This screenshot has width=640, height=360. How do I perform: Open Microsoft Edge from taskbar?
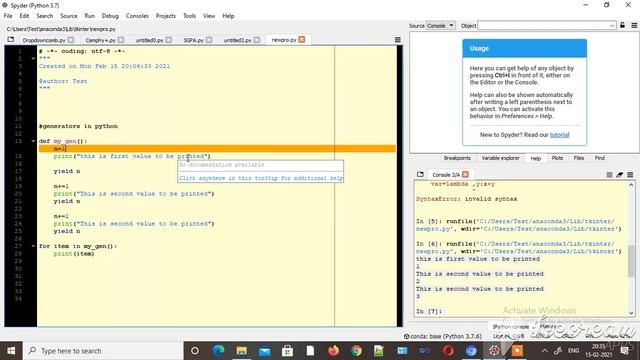point(218,351)
